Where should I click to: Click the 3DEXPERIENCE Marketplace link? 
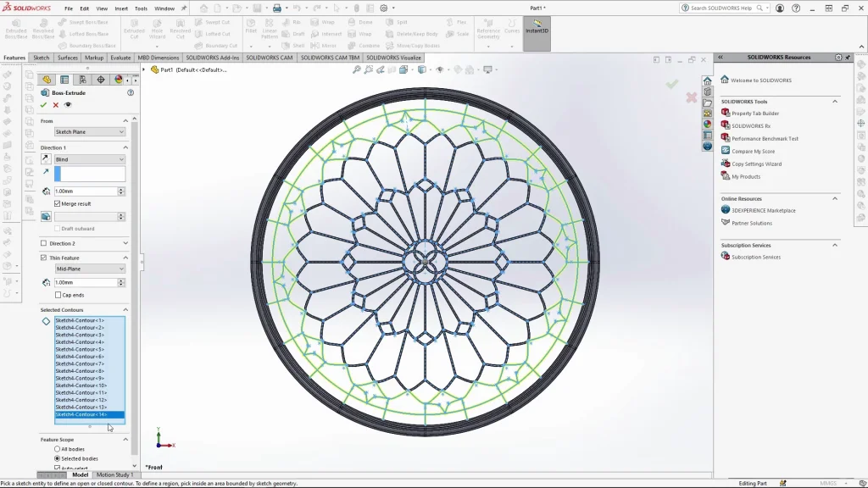point(763,210)
